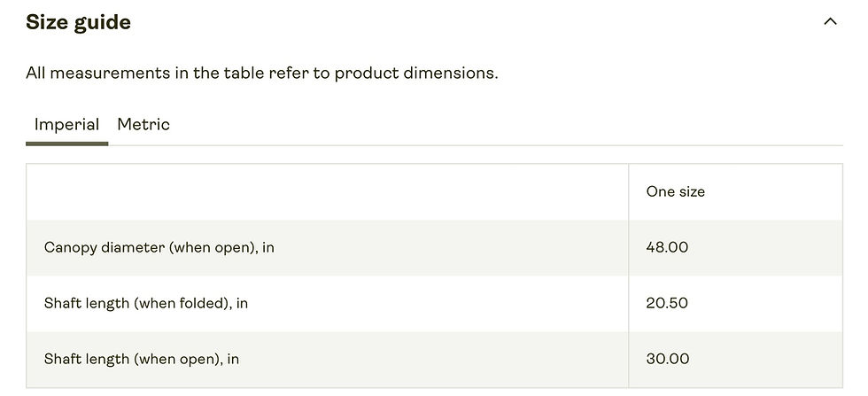Click '(when folded)' in the shaft row
Image resolution: width=868 pixels, height=396 pixels.
[x=182, y=304]
